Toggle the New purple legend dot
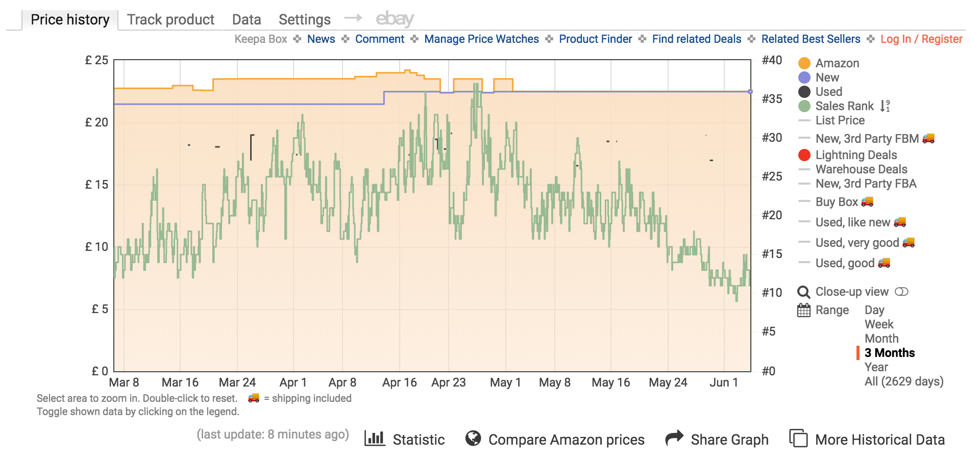This screenshot has width=980, height=462. coord(804,78)
